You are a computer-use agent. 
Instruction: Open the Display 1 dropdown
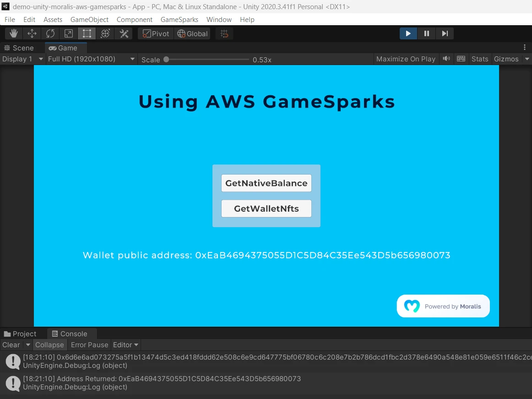(22, 59)
